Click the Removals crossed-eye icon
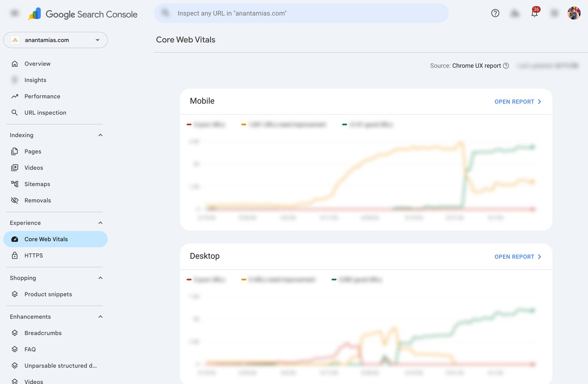Viewport: 588px width, 384px height. 15,200
